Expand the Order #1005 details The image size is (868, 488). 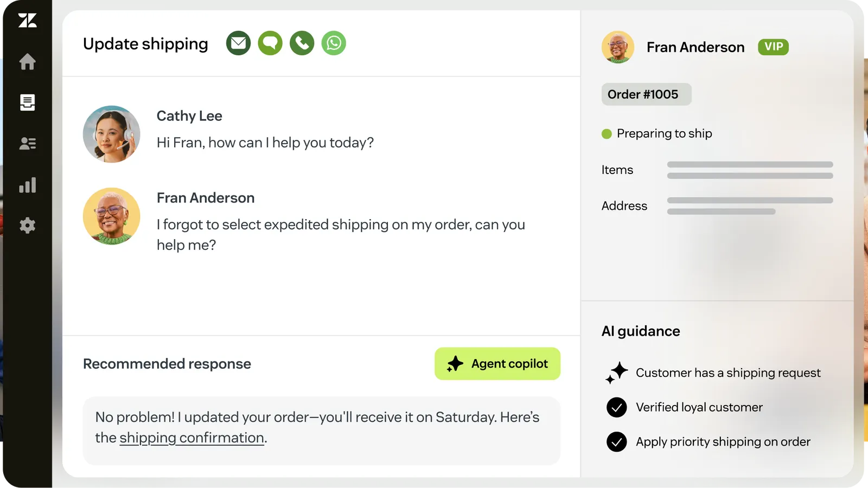tap(646, 94)
